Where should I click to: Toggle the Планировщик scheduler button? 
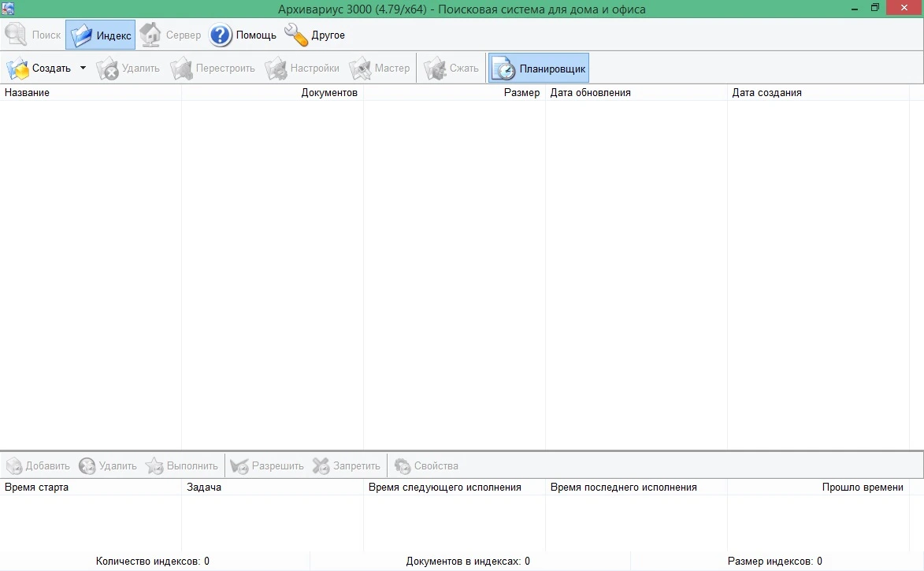(539, 69)
